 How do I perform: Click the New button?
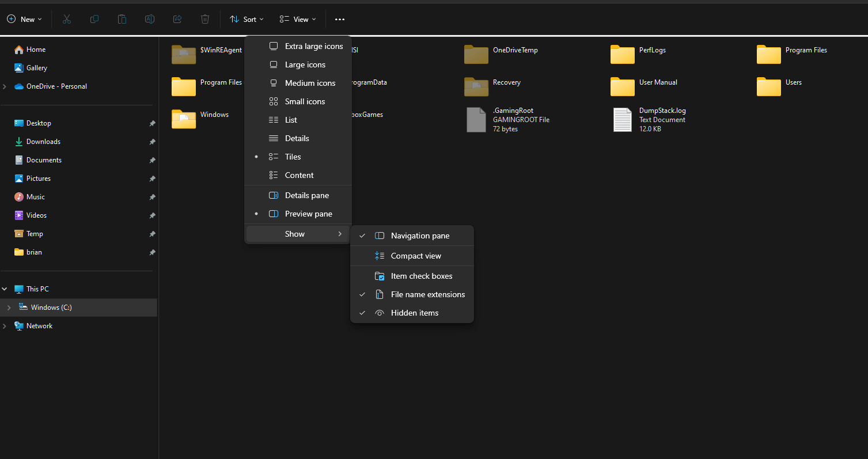click(x=24, y=19)
